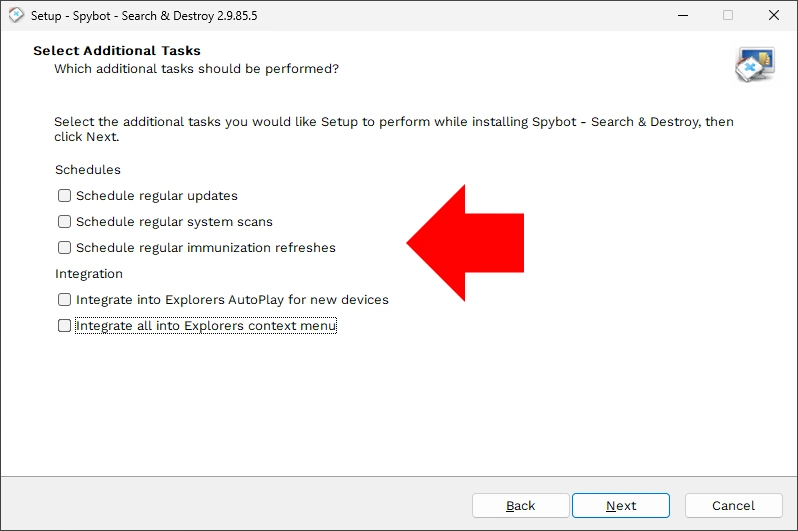This screenshot has height=531, width=798.
Task: Toggle Integrate all into Explorers context menu
Action: point(64,325)
